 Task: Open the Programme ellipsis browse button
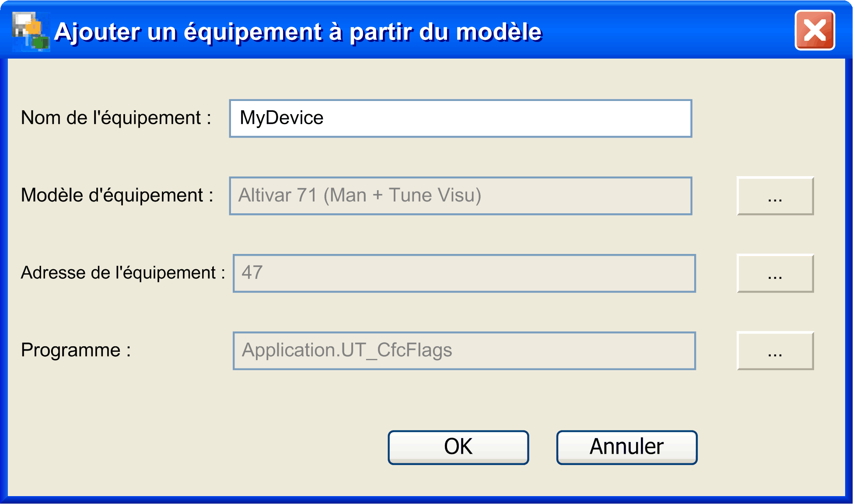[775, 351]
